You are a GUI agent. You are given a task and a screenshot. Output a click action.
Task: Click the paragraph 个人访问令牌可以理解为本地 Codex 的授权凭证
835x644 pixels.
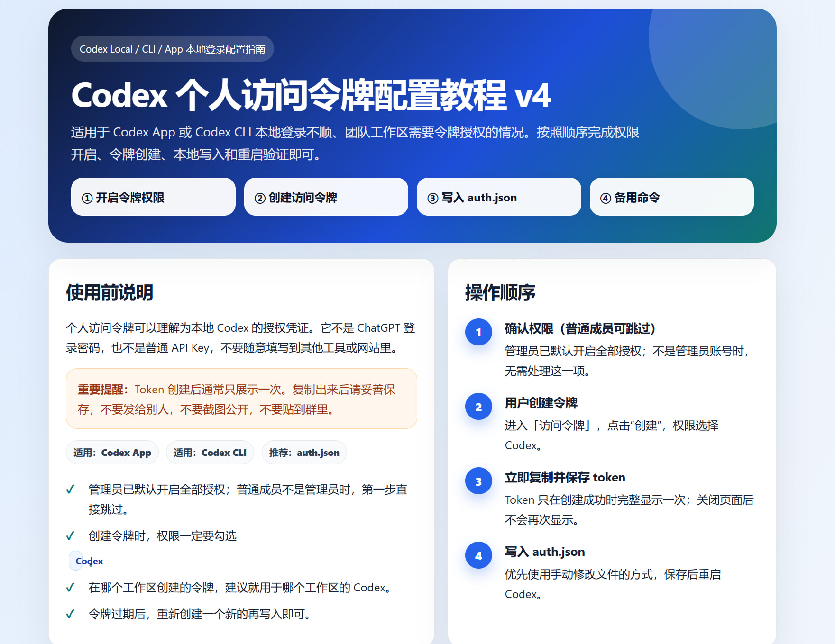240,338
